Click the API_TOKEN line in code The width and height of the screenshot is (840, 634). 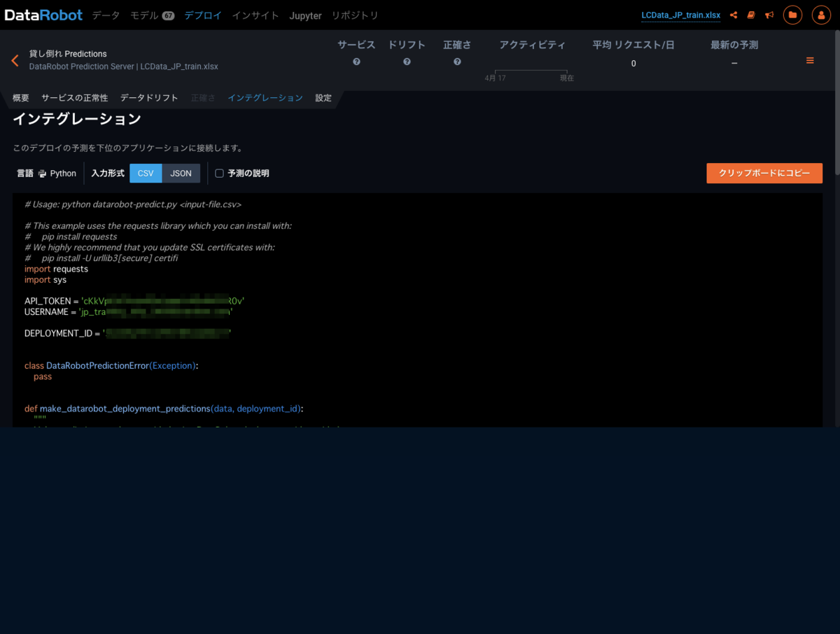134,301
